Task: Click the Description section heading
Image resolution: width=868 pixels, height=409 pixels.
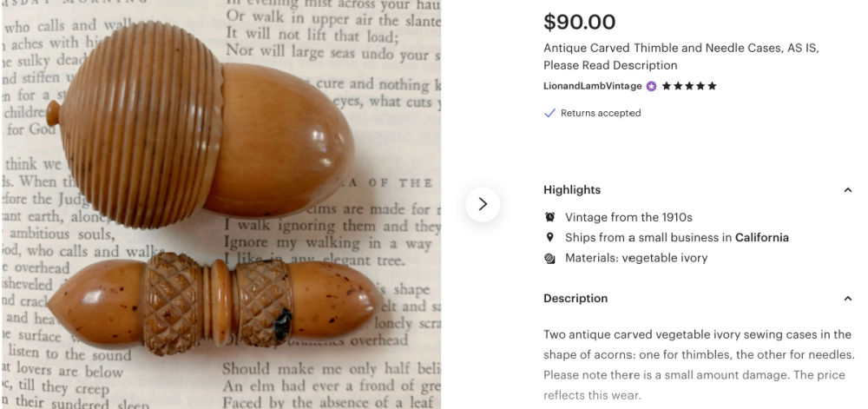Action: (575, 299)
